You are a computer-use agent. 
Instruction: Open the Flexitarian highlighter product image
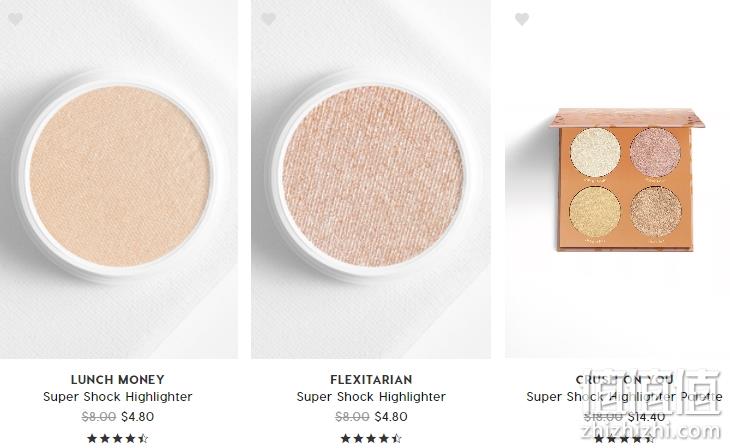coord(371,179)
